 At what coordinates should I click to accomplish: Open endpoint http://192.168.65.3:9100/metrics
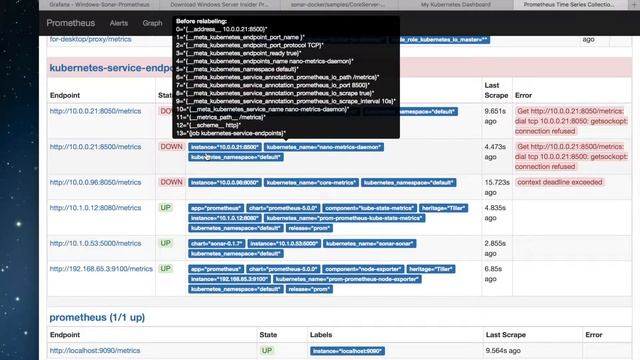[x=101, y=269]
